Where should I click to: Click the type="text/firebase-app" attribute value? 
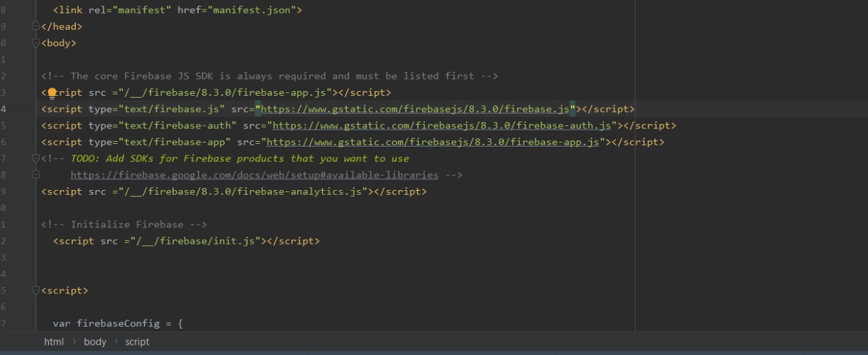[174, 142]
